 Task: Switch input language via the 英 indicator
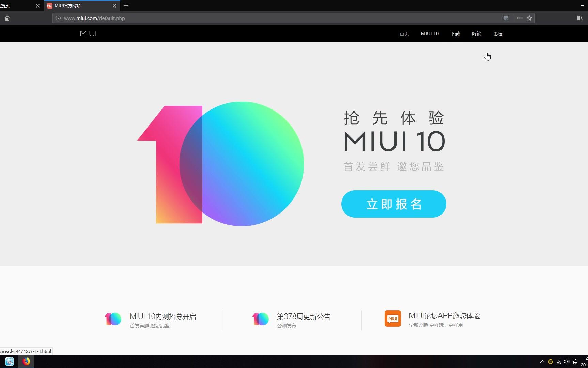point(574,362)
